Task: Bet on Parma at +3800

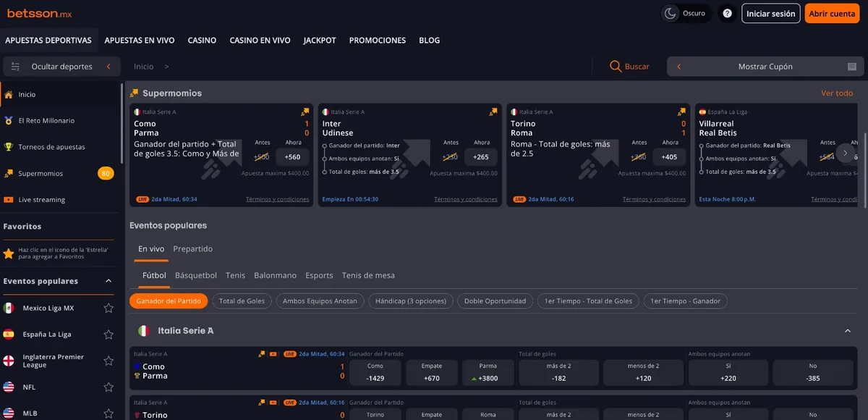Action: tap(488, 372)
